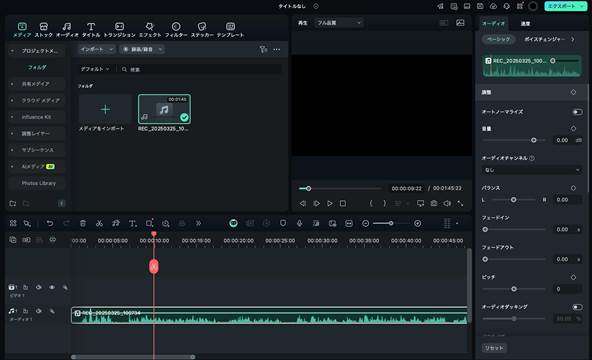
Task: Click the メディアをインポート plus tile
Action: click(105, 109)
